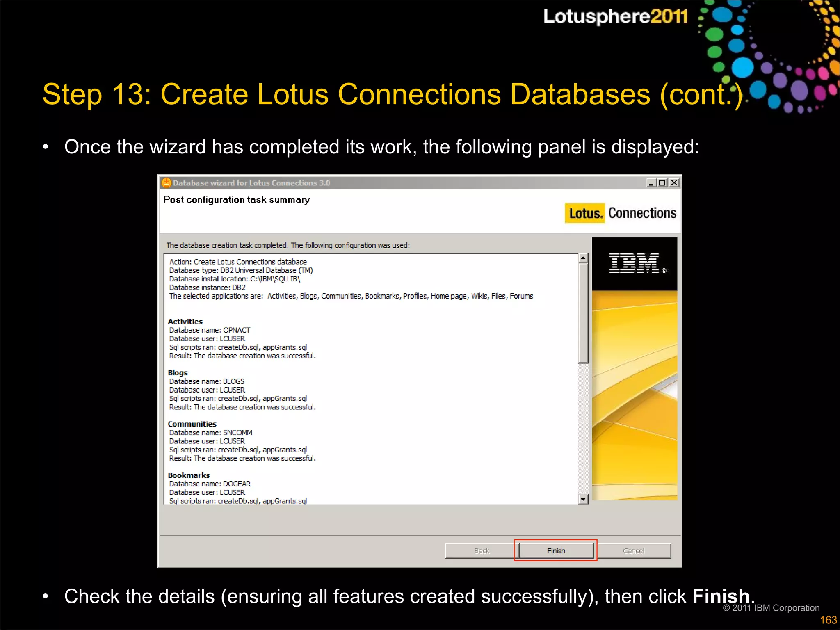Click the Blogs section heading
Screen dimensions: 840x630
[x=178, y=373]
